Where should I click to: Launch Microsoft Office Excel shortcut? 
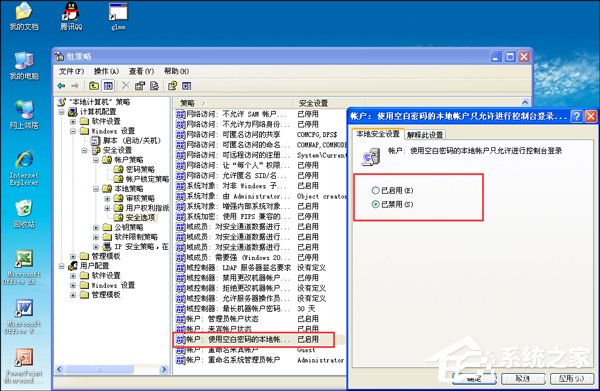(24, 267)
